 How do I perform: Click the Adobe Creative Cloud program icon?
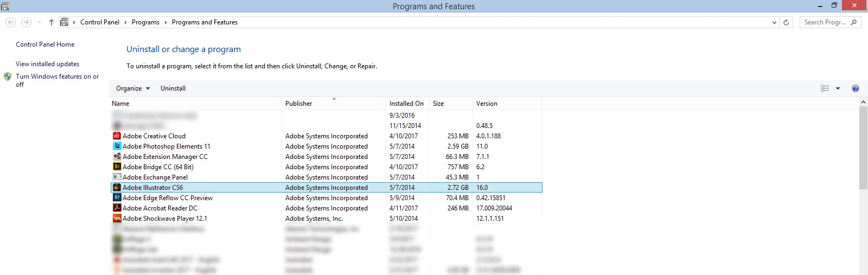[x=117, y=136]
